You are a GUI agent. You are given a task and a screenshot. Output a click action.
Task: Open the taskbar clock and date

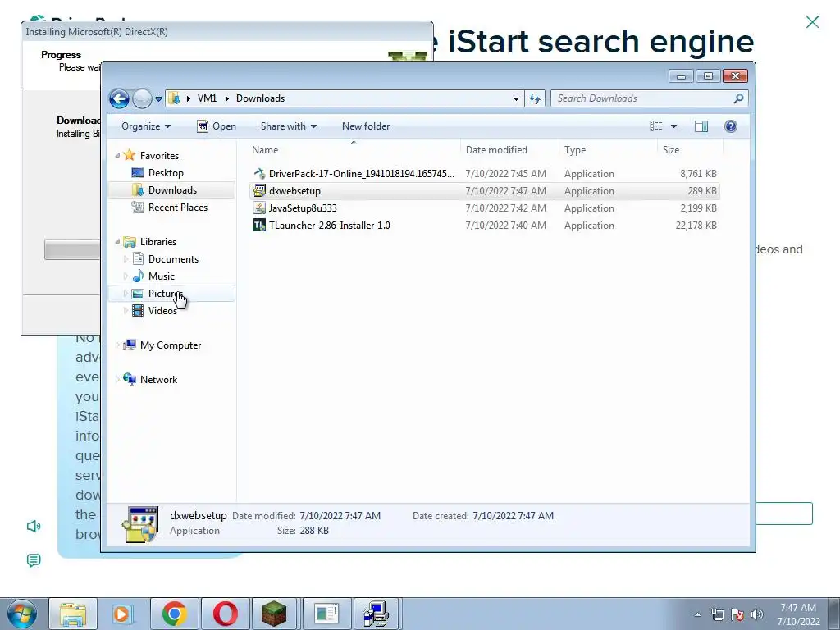pos(798,614)
